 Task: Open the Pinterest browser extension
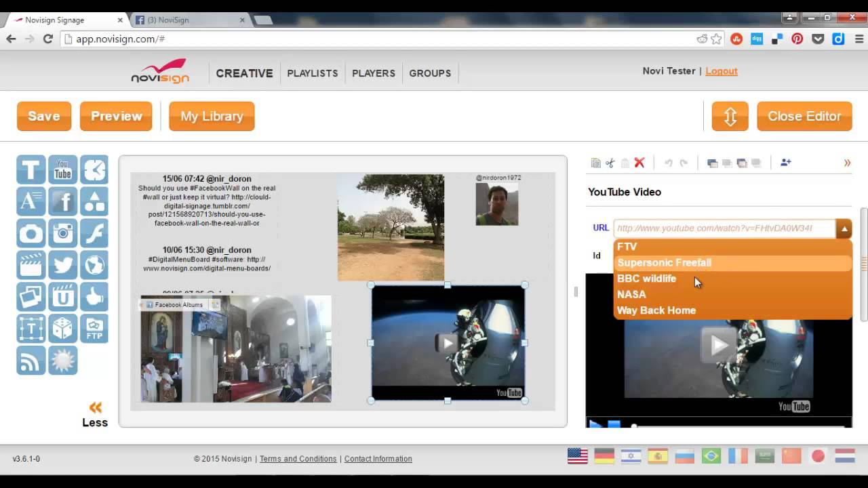pyautogui.click(x=797, y=39)
